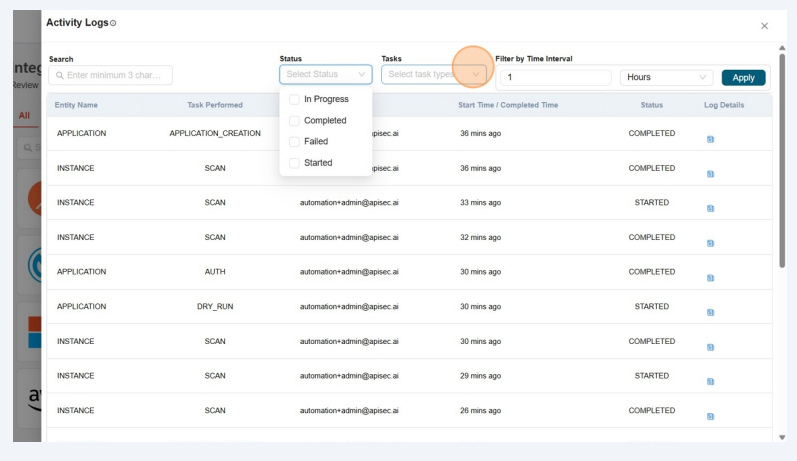Image resolution: width=797 pixels, height=461 pixels.
Task: Open log details for 32 mins ago row
Action: tap(710, 243)
